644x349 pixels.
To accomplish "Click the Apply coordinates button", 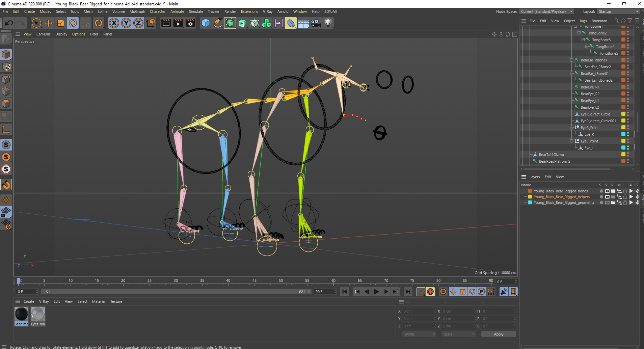I will coord(499,334).
